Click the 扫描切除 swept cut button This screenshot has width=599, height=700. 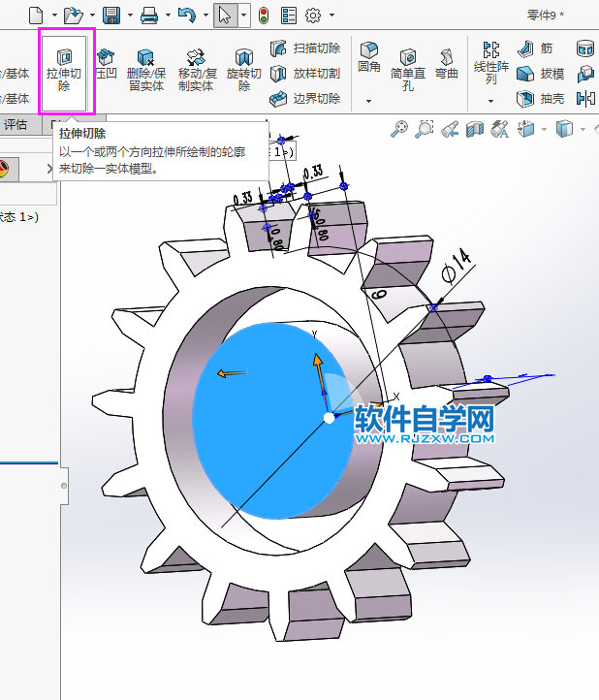pos(305,48)
